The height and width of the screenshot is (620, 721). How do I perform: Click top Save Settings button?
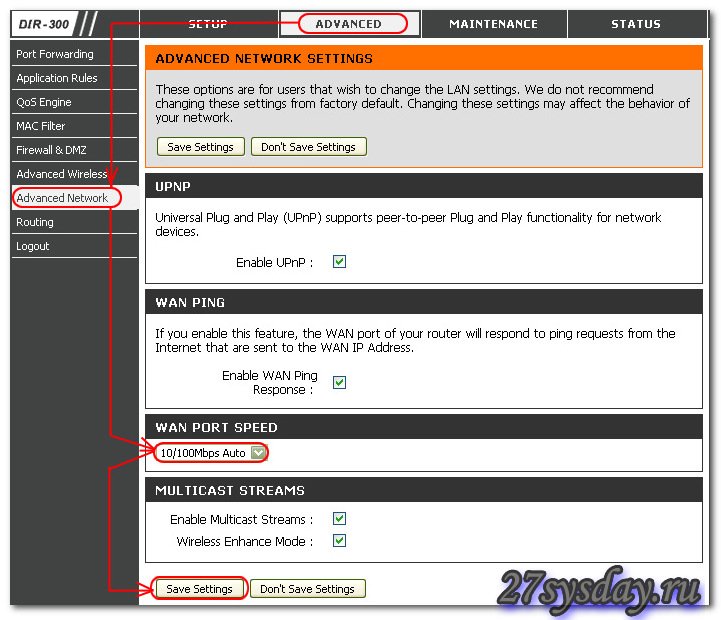click(200, 147)
